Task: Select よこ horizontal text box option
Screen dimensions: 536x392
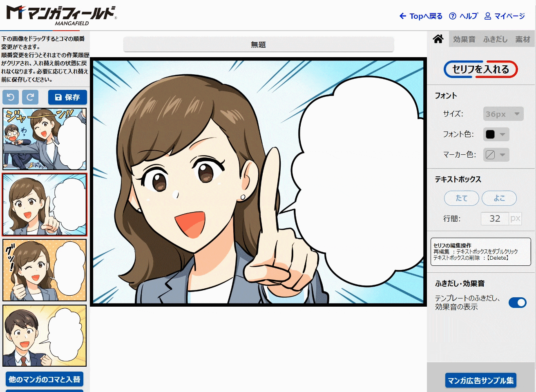Action: [x=499, y=198]
